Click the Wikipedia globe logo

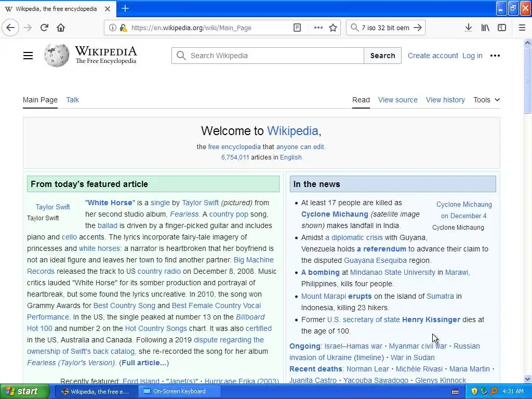[x=56, y=55]
